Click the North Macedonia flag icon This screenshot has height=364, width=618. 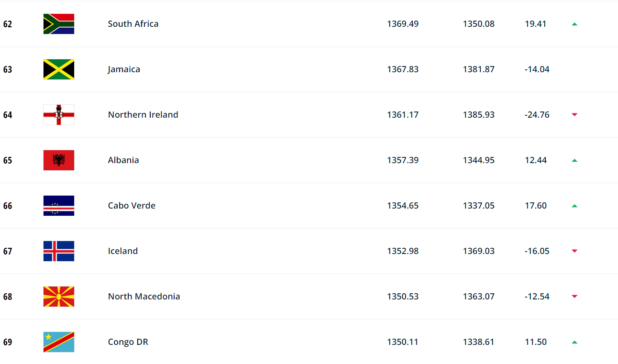coord(59,297)
